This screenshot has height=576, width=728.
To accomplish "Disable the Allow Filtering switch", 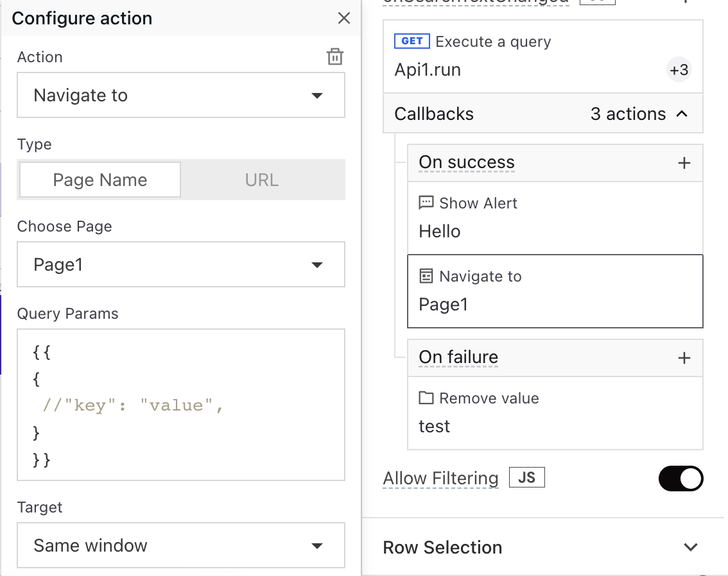I will click(680, 478).
